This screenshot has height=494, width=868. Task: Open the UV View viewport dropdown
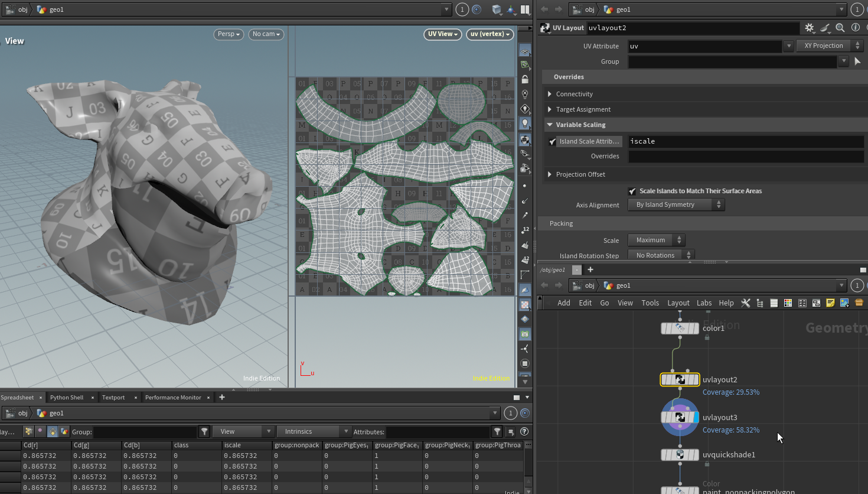pyautogui.click(x=443, y=34)
